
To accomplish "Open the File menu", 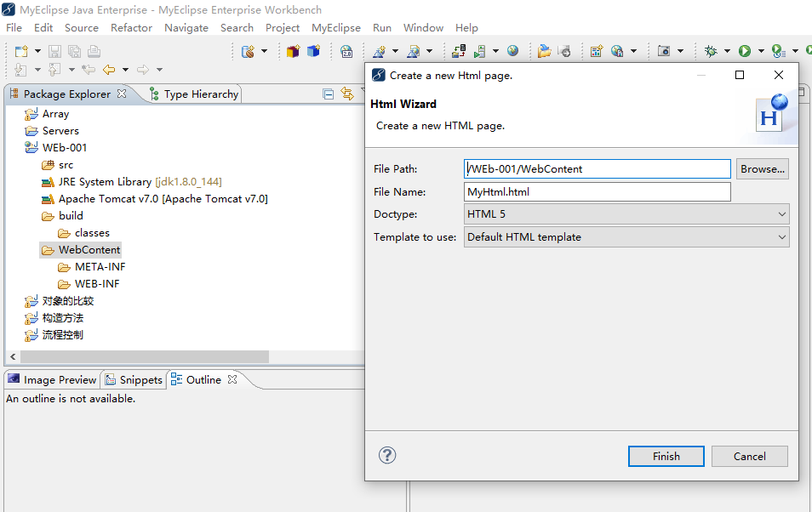I will [x=14, y=28].
